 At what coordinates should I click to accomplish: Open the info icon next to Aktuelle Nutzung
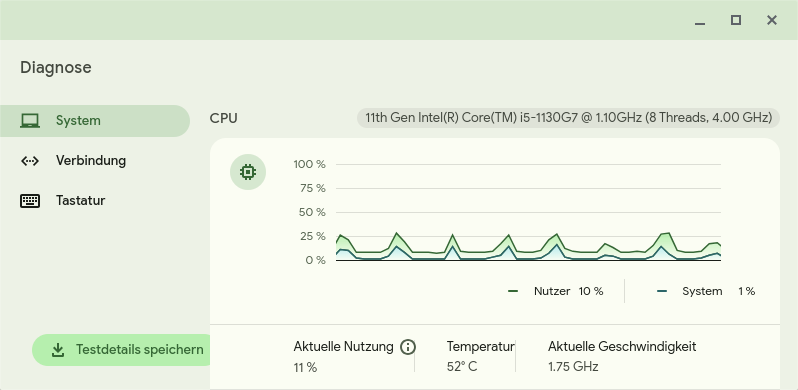pos(408,347)
